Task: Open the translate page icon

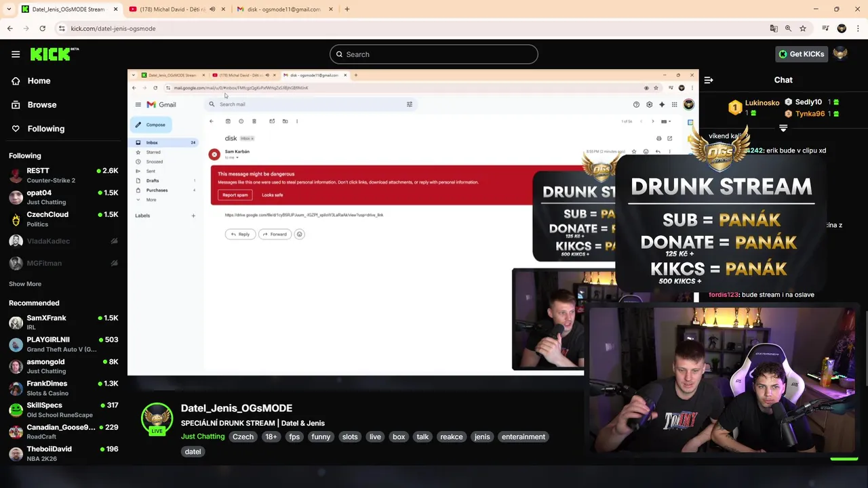Action: pyautogui.click(x=774, y=28)
